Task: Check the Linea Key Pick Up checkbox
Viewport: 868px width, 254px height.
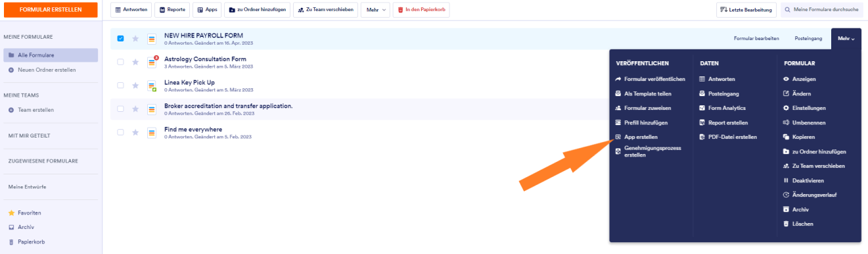Action: coord(120,86)
